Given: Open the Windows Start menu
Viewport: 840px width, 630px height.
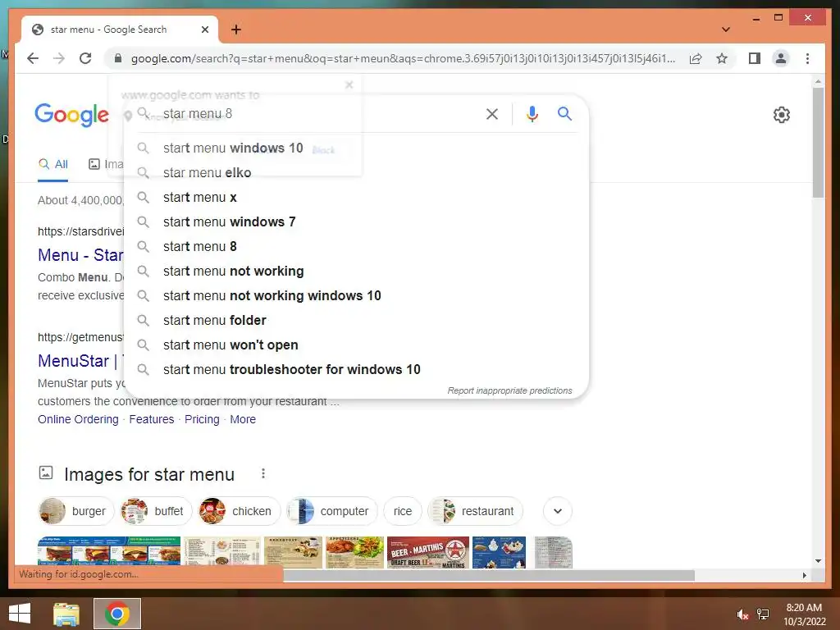Looking at the screenshot, I should click(20, 614).
